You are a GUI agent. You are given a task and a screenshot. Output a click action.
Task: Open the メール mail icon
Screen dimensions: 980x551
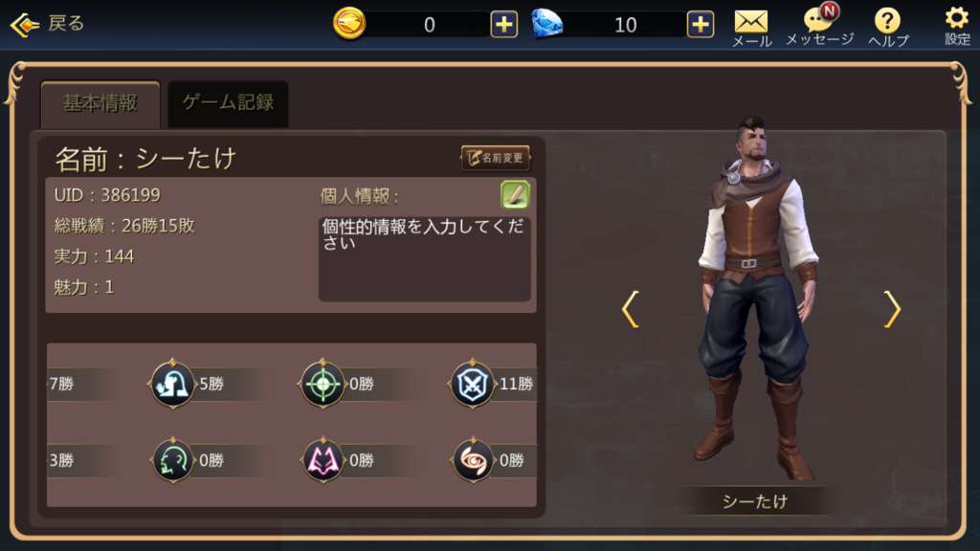(x=751, y=28)
